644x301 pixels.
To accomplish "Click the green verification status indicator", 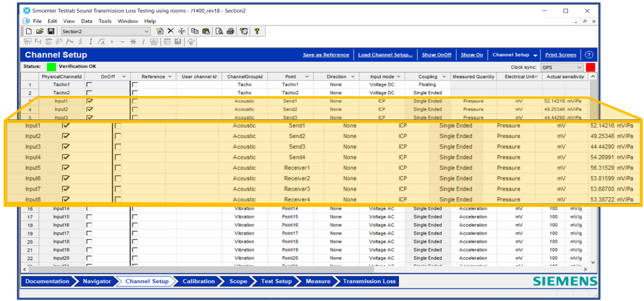I will 51,67.
